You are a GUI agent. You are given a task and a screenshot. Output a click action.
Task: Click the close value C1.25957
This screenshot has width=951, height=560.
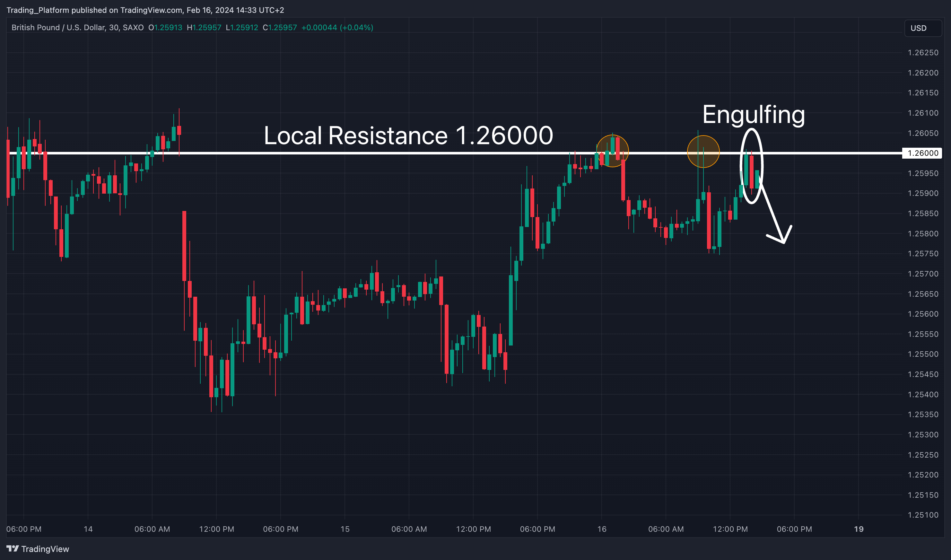click(280, 28)
